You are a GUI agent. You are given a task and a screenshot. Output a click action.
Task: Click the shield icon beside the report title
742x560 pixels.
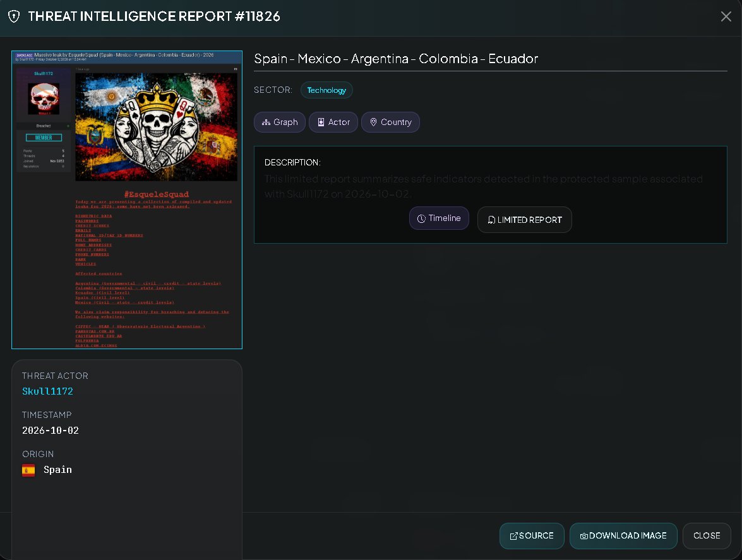(x=14, y=16)
